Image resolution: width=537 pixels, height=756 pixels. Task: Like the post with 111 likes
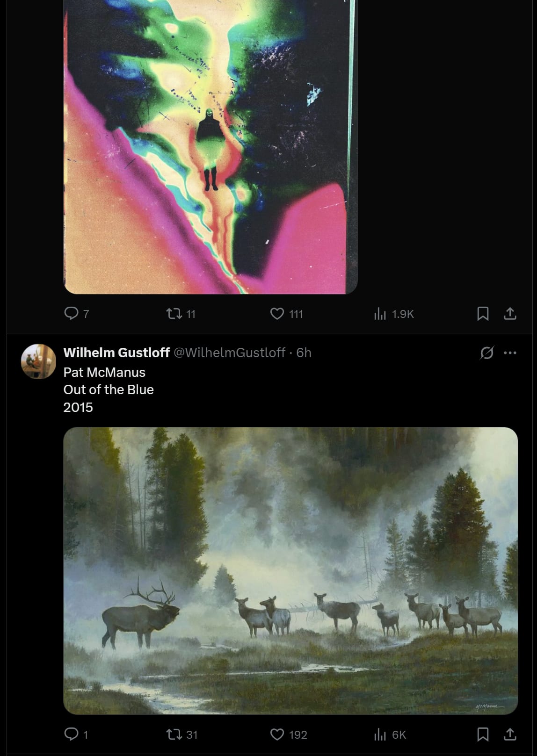tap(277, 313)
